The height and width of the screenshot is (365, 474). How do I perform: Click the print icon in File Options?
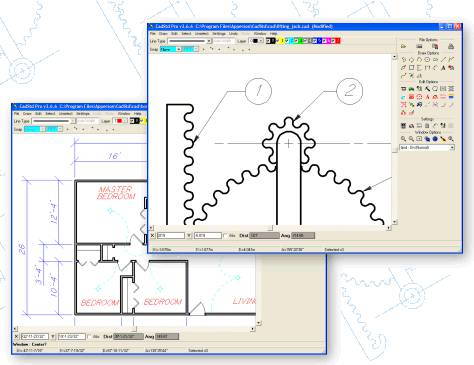coord(451,46)
